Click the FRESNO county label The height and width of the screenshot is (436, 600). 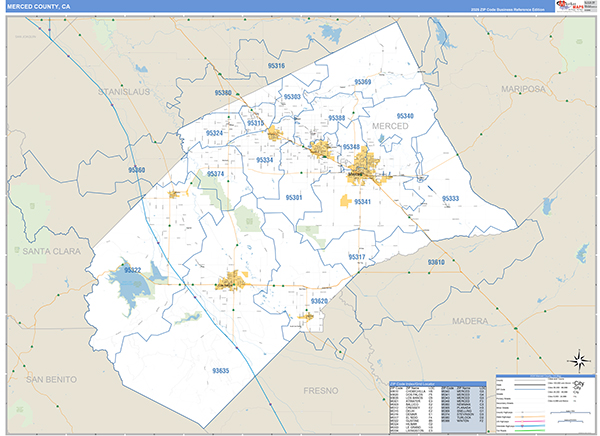[322, 388]
